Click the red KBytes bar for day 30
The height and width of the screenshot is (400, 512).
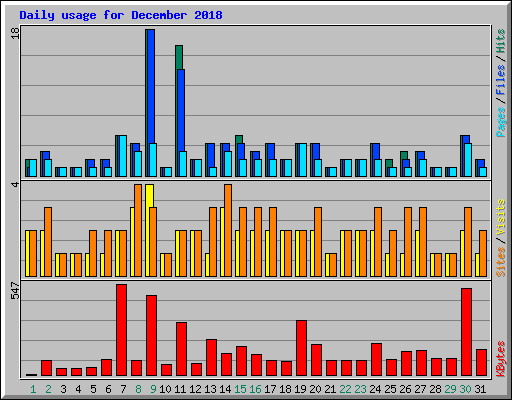coord(466,332)
